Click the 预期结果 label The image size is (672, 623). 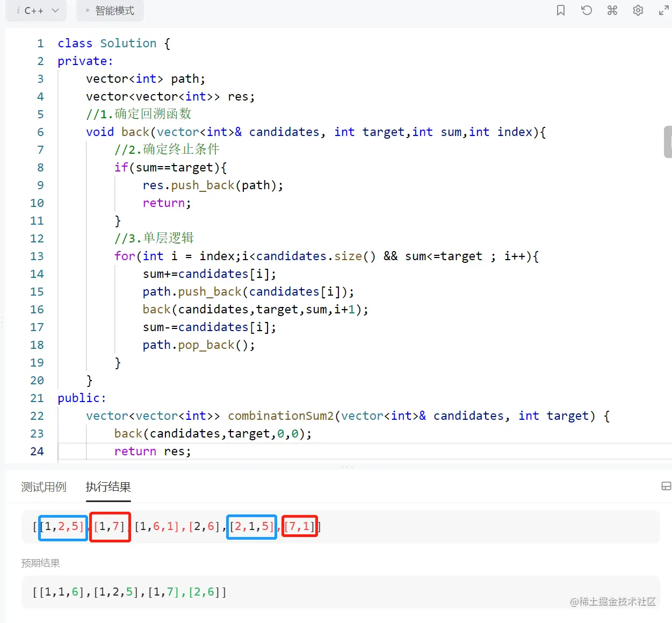click(x=41, y=563)
